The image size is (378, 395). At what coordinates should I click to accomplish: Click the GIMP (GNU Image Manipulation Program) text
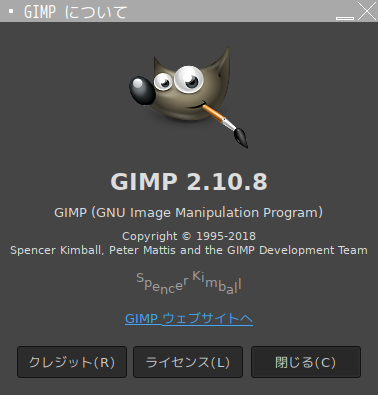pyautogui.click(x=189, y=213)
